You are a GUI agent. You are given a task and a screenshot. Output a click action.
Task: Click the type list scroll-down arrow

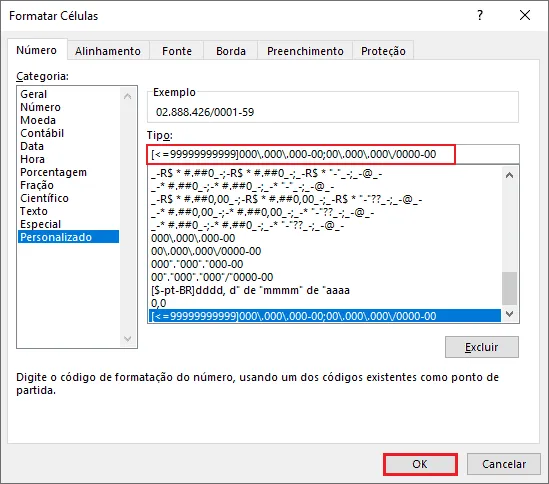tap(509, 314)
